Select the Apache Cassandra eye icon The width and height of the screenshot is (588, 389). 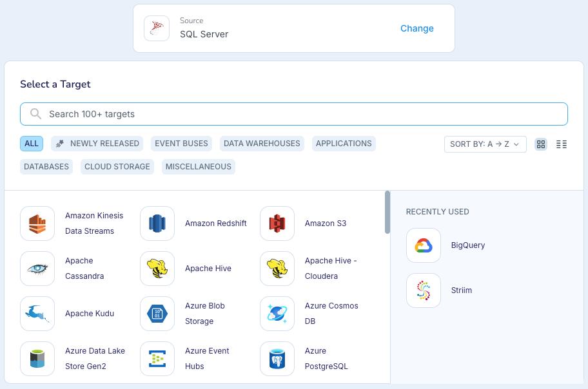coord(37,269)
